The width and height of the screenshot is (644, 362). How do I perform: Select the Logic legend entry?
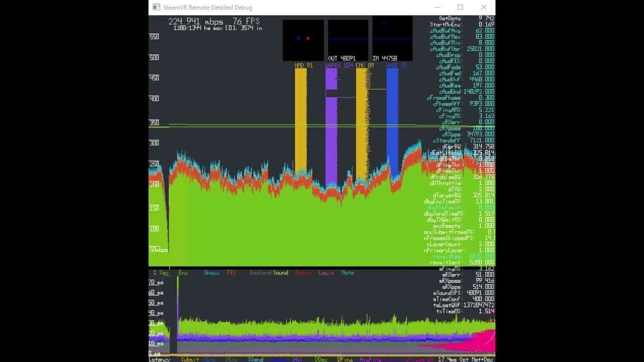326,273
